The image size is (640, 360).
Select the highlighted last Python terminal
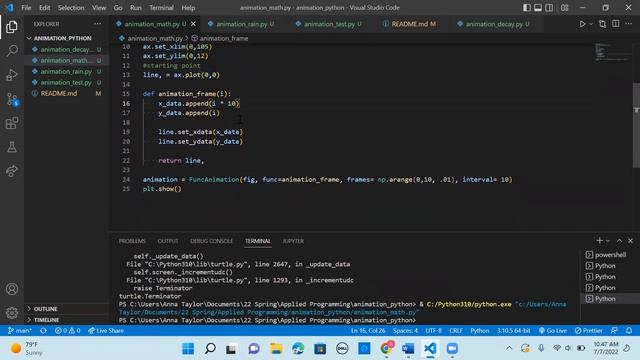(x=611, y=299)
